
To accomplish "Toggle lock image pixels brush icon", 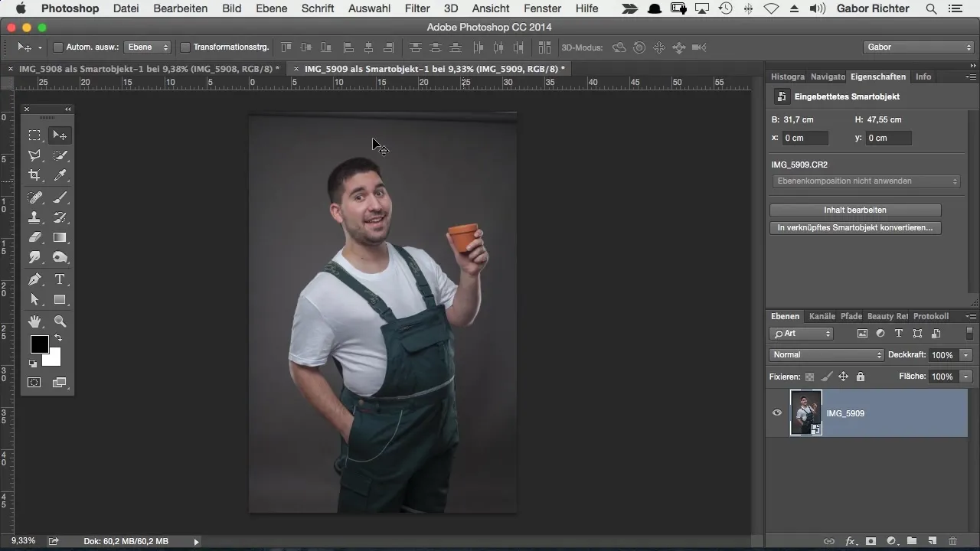I will tap(826, 377).
